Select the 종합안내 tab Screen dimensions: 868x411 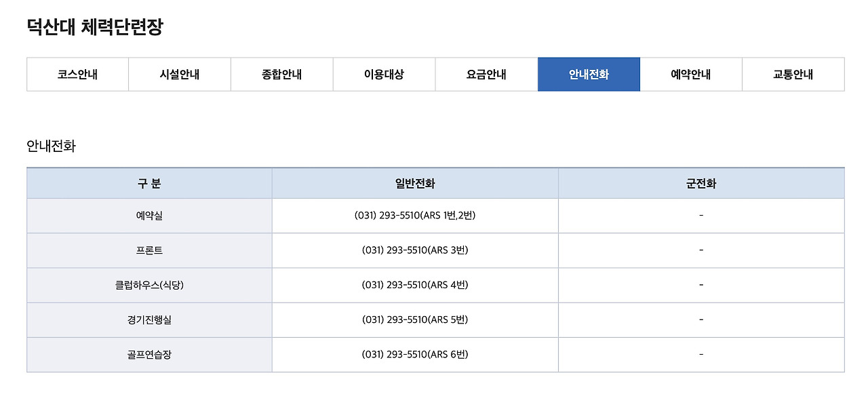(x=281, y=75)
